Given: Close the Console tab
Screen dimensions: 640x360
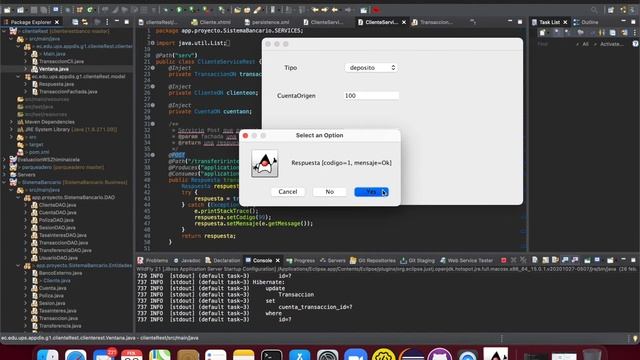Looking at the screenshot, I should [x=278, y=260].
